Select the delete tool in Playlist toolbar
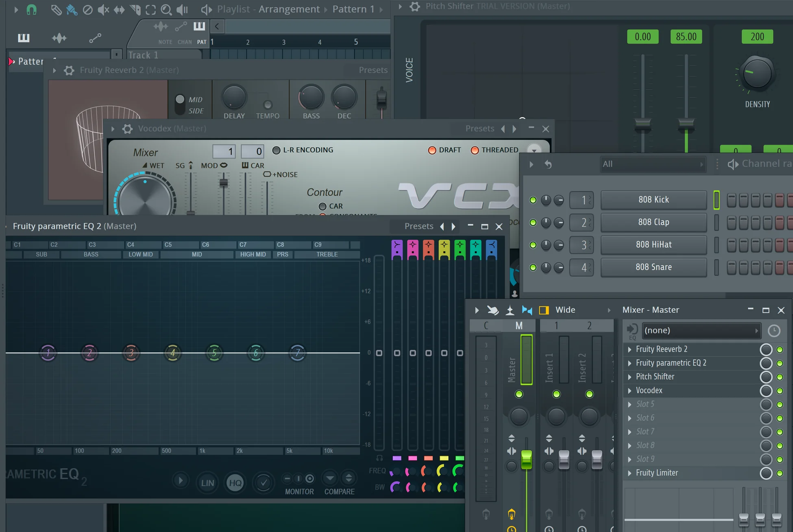Image resolution: width=793 pixels, height=532 pixels. click(87, 10)
